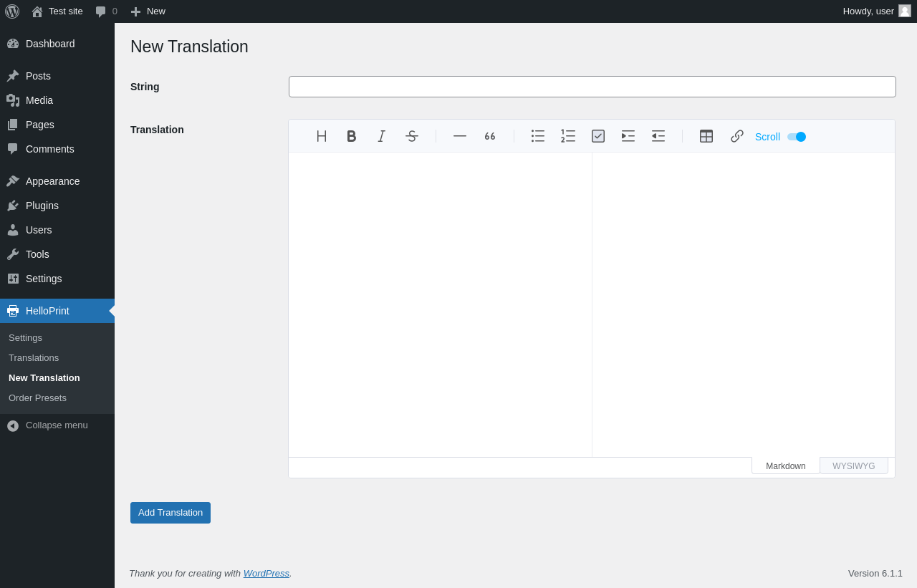Open the Plugins menu
Screen dimensions: 917x588
pyautogui.click(x=57, y=206)
